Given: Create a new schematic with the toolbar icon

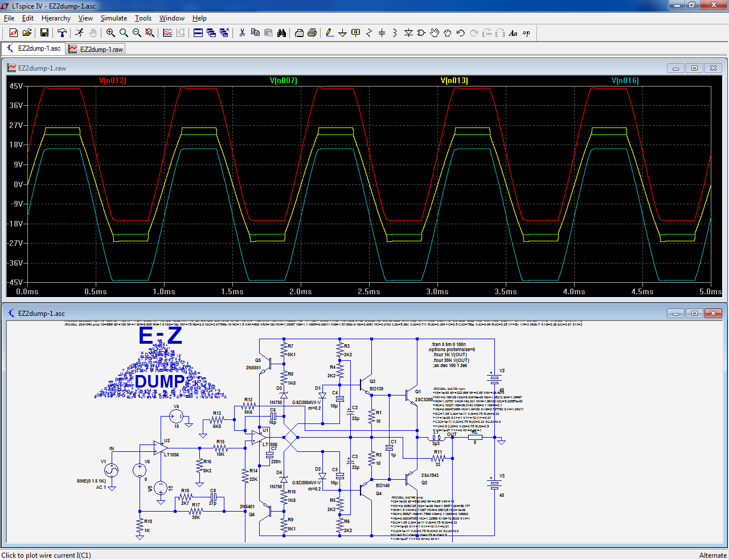Looking at the screenshot, I should 14,33.
